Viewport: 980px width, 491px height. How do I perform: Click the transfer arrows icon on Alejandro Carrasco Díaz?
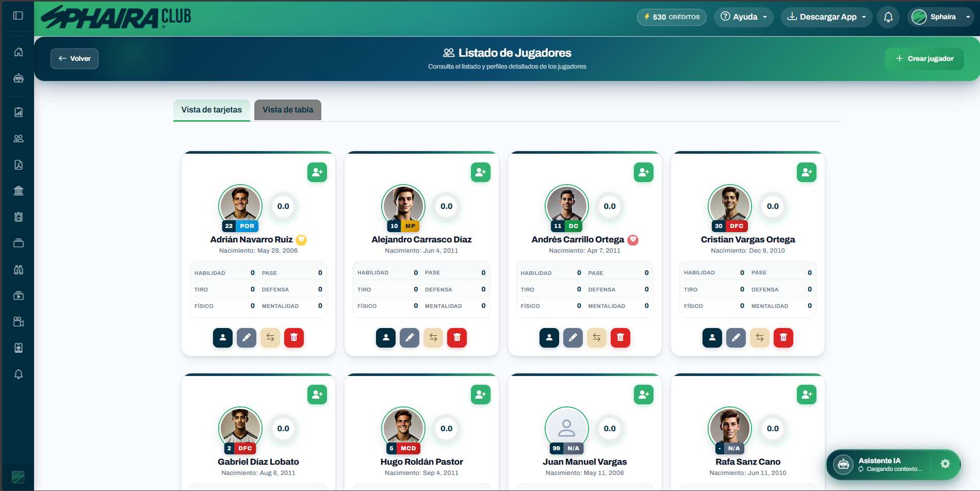(433, 338)
